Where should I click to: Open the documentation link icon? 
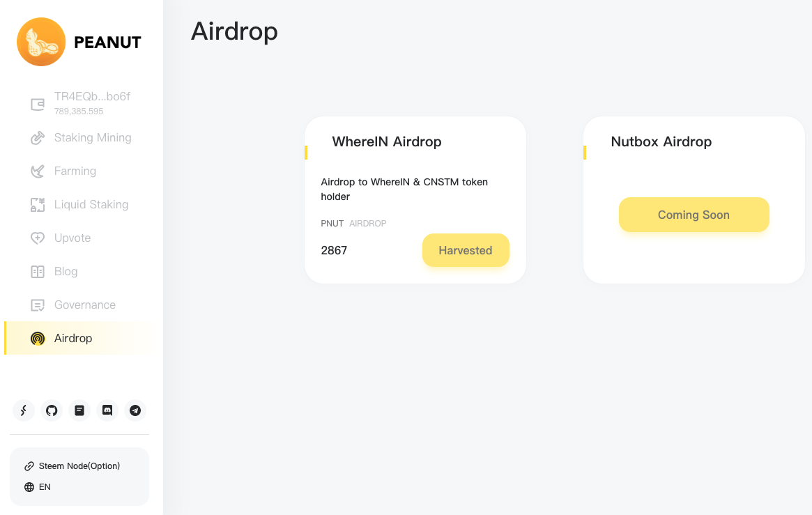79,410
